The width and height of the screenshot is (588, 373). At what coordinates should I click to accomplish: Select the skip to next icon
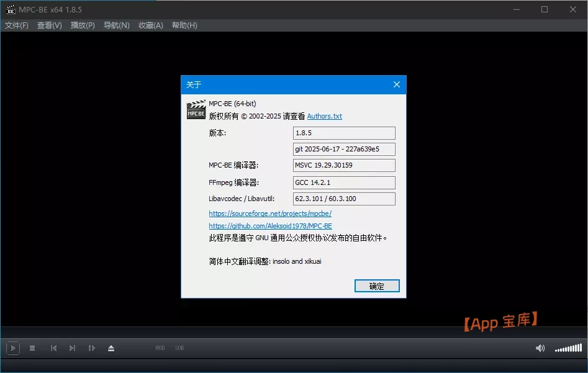click(x=72, y=348)
